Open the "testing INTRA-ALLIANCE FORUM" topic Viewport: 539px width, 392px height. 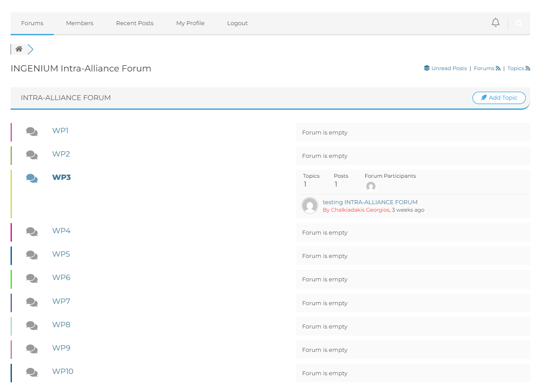click(x=370, y=202)
